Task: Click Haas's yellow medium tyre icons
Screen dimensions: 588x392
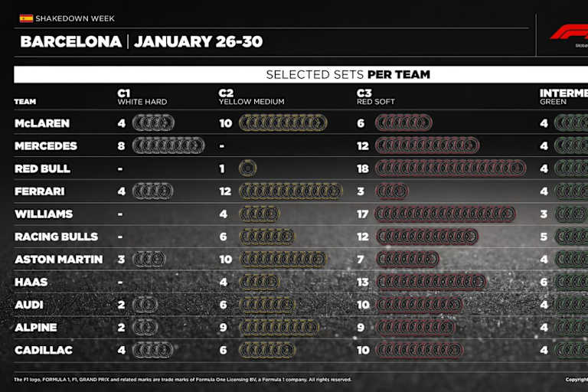Action: pos(258,282)
